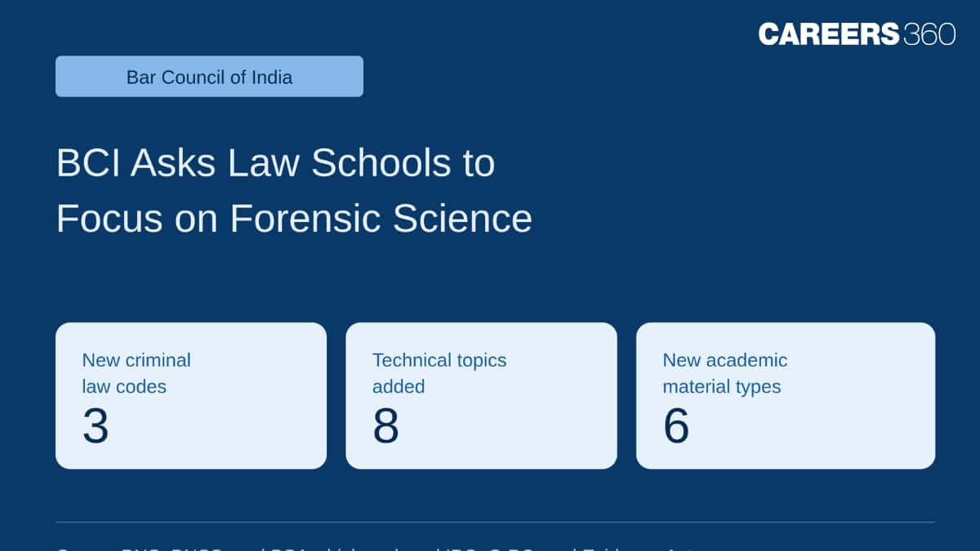Click the BCI Asks Law Schools headline
The height and width of the screenshot is (551, 980).
tap(294, 190)
